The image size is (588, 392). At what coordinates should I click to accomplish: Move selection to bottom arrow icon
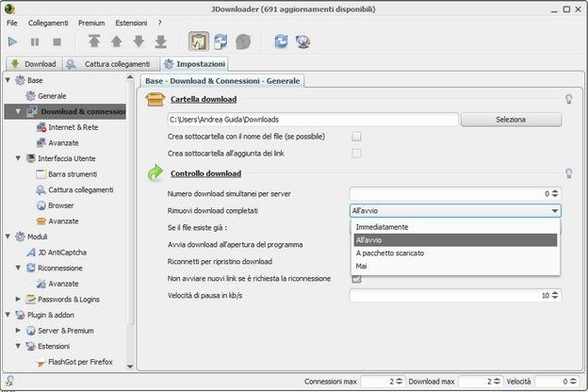tap(161, 41)
